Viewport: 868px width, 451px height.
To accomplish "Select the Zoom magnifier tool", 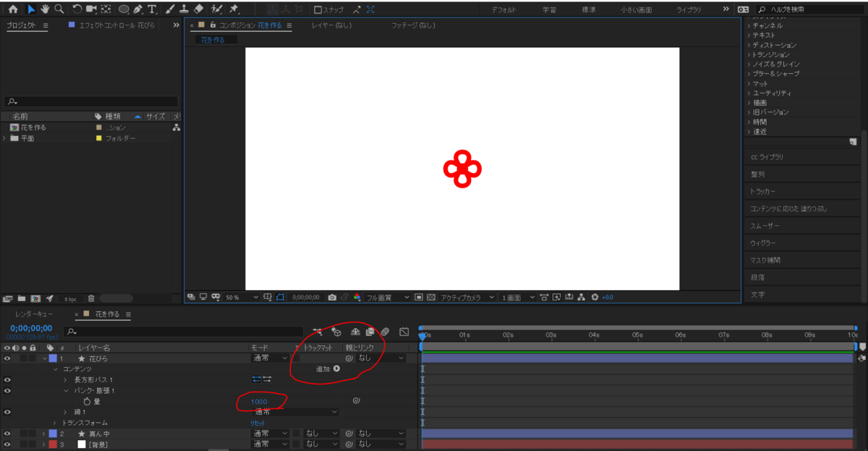I will [59, 9].
